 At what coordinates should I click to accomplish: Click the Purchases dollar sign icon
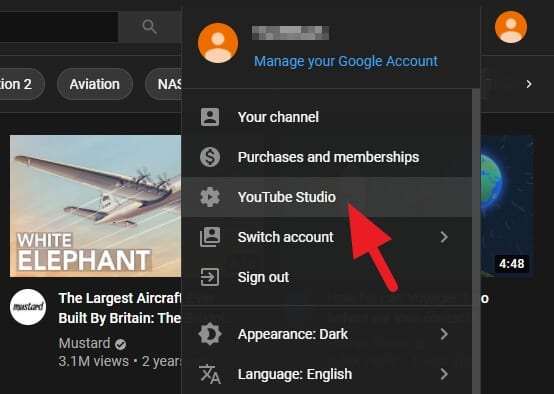tap(210, 157)
